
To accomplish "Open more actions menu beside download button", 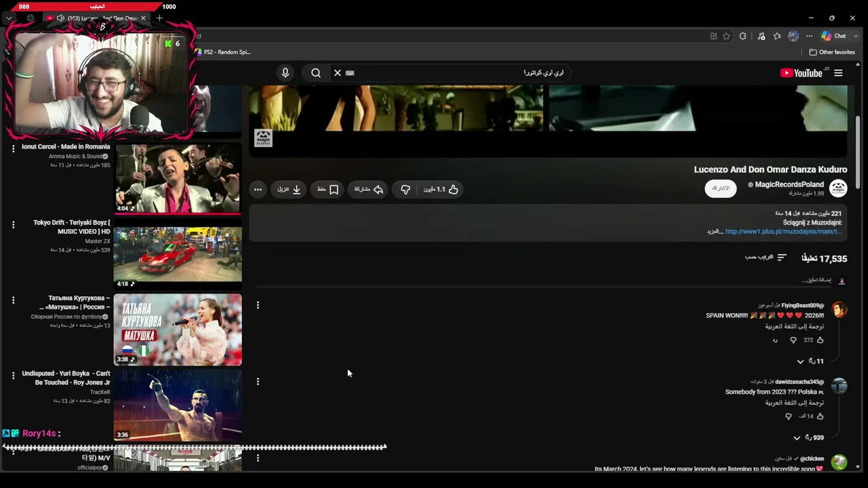I will (258, 189).
